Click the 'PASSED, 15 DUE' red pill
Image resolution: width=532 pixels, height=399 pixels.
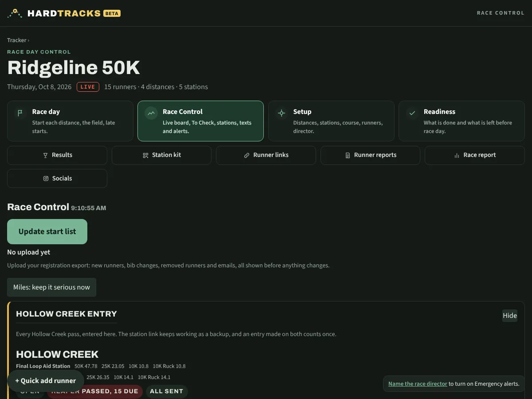point(95,391)
